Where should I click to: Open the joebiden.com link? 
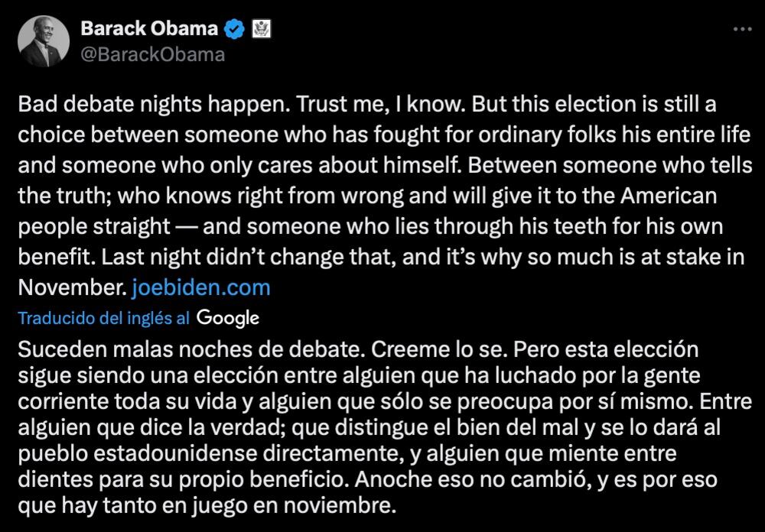[201, 288]
